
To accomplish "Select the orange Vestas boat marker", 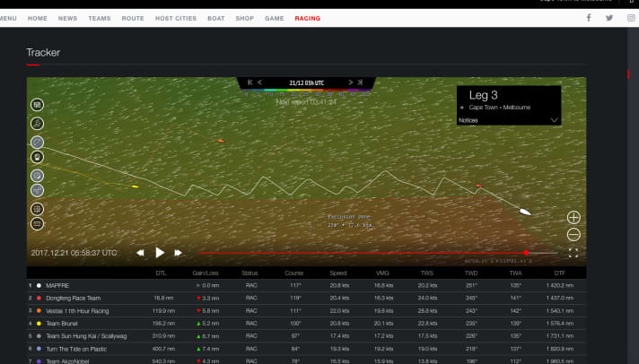I will [221, 141].
